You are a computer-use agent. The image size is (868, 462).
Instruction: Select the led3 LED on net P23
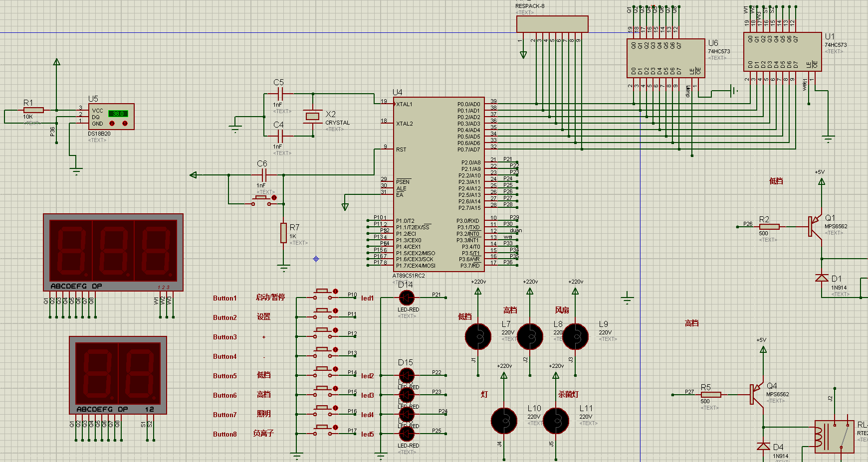(407, 395)
